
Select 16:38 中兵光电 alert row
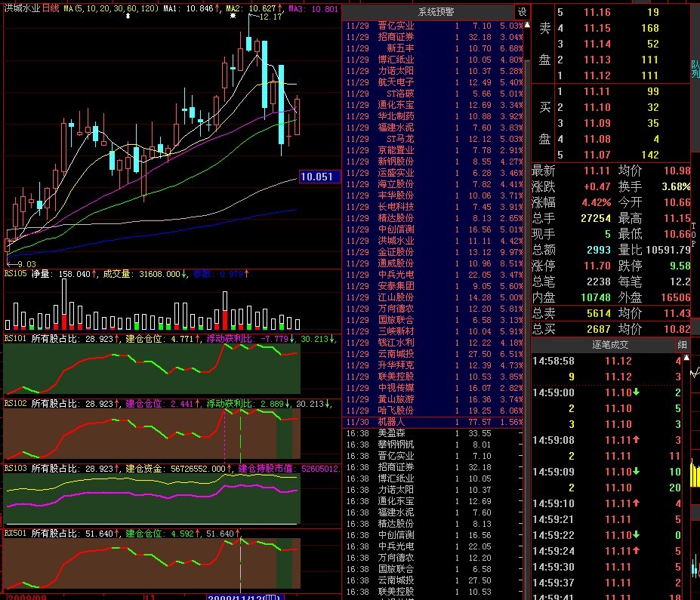(x=434, y=546)
